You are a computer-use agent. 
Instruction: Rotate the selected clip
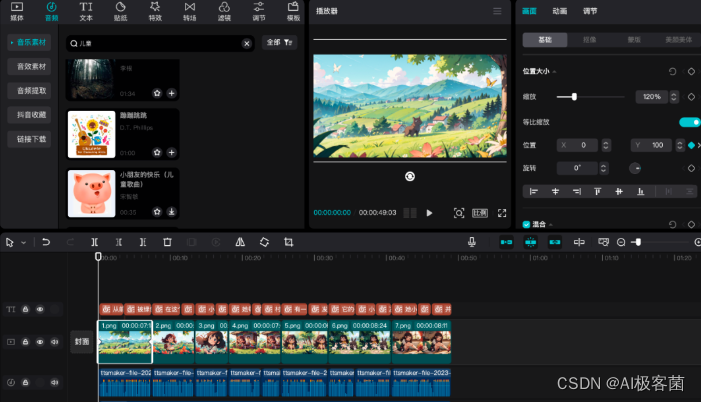pos(264,242)
